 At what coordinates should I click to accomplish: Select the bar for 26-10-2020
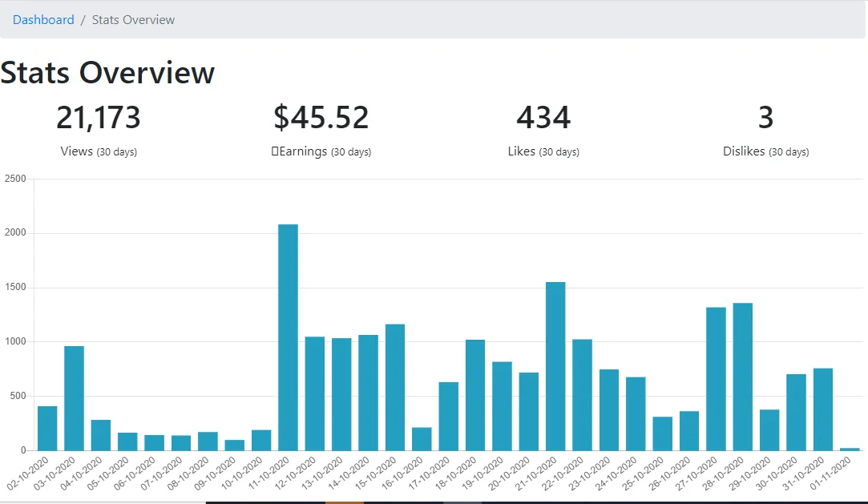pyautogui.click(x=689, y=431)
